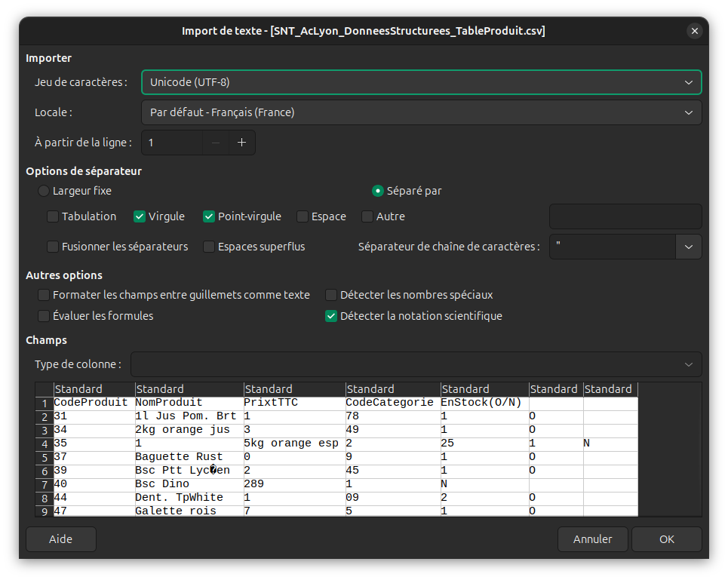The height and width of the screenshot is (580, 728).
Task: Click the OK button
Action: click(x=666, y=539)
